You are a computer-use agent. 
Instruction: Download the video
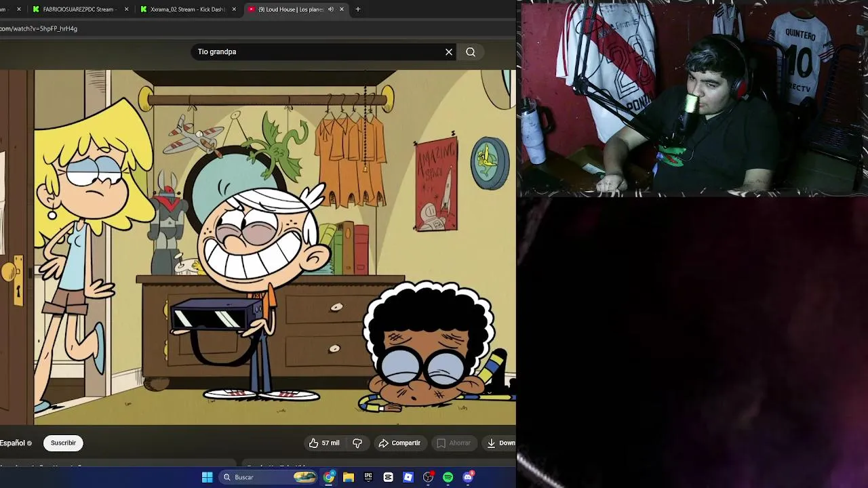coord(501,443)
